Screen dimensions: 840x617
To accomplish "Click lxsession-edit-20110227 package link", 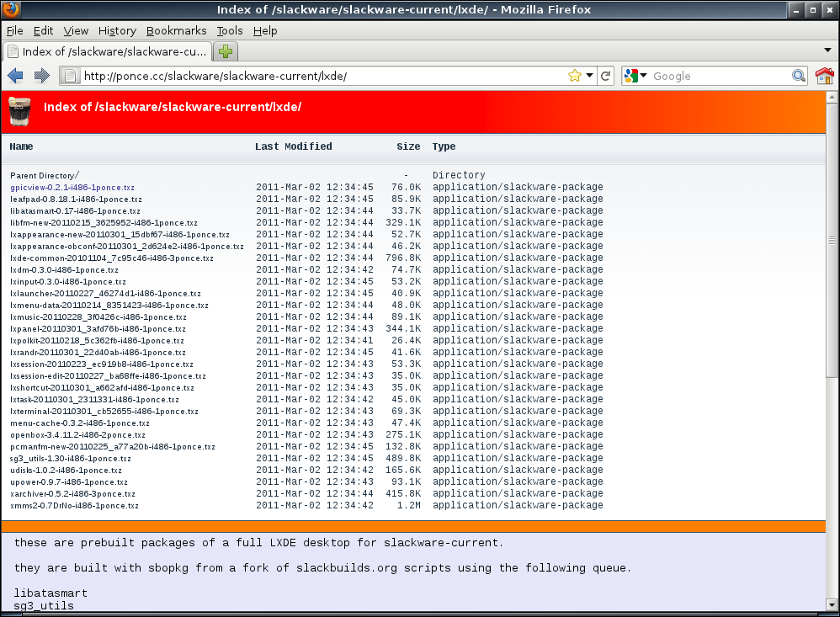I will pyautogui.click(x=109, y=376).
